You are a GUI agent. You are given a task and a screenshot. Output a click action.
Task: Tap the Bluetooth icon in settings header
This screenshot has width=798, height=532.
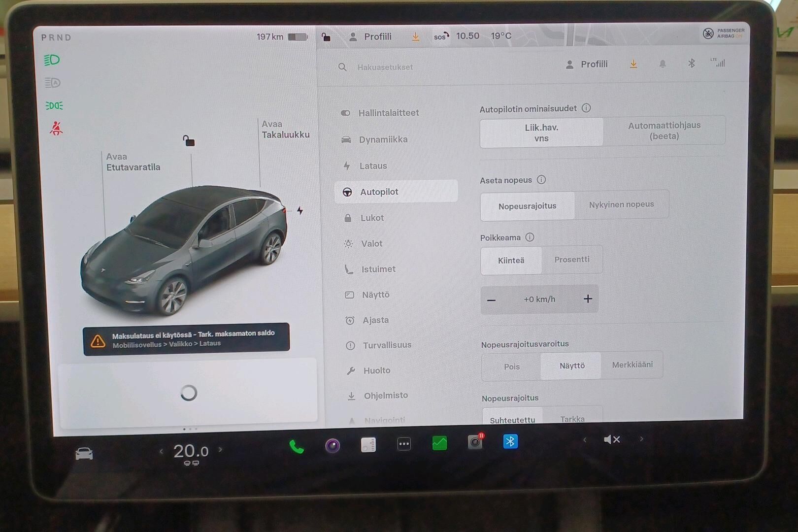tap(692, 63)
